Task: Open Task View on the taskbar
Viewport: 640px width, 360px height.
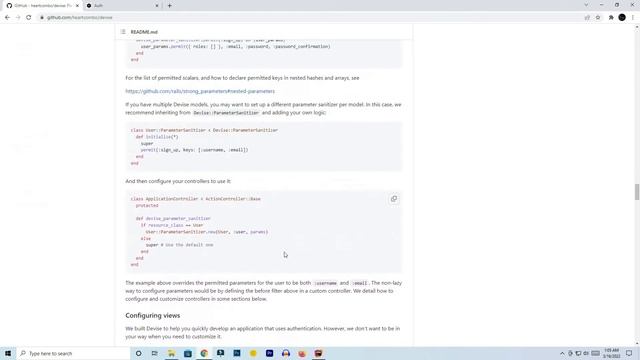Action: pos(155,353)
